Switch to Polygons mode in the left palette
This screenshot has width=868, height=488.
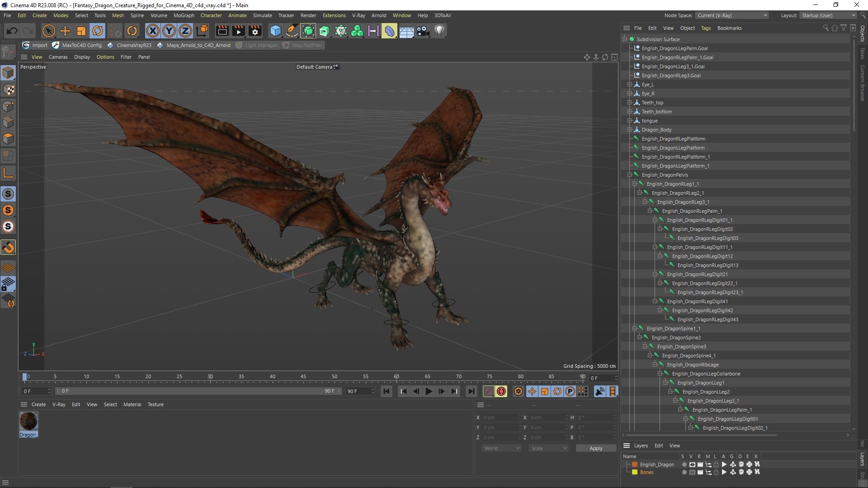(8, 139)
